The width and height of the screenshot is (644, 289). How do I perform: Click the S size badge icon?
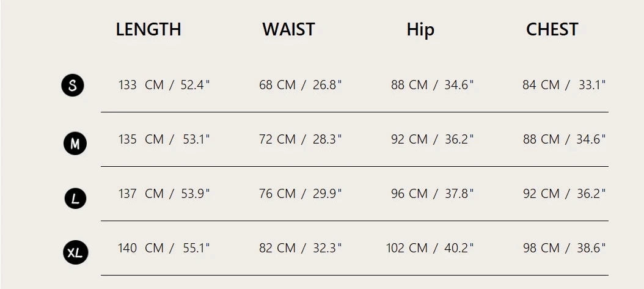click(73, 85)
